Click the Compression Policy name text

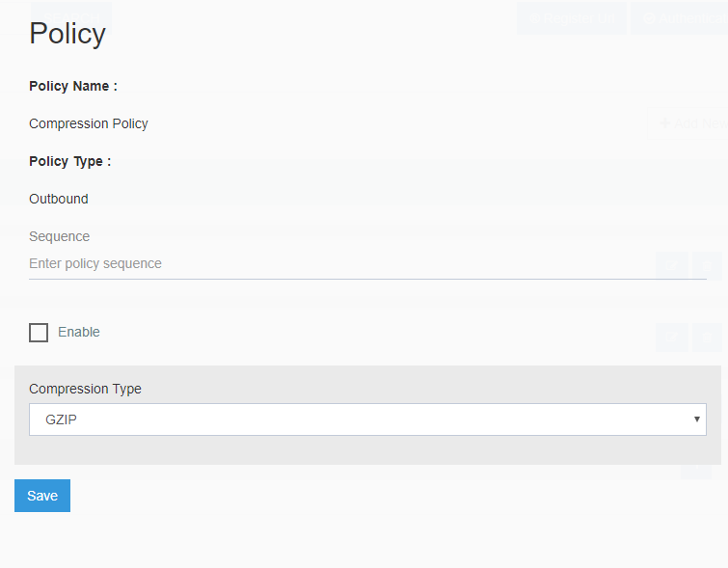[x=89, y=123]
